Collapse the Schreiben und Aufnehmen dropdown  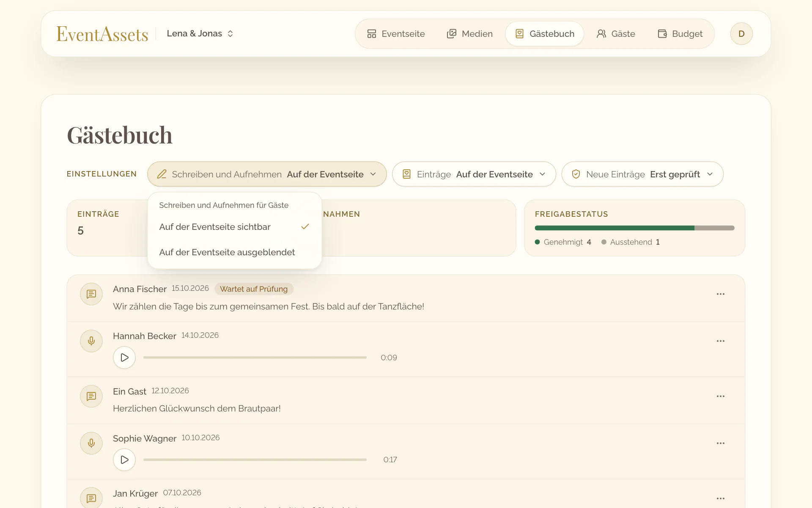267,174
